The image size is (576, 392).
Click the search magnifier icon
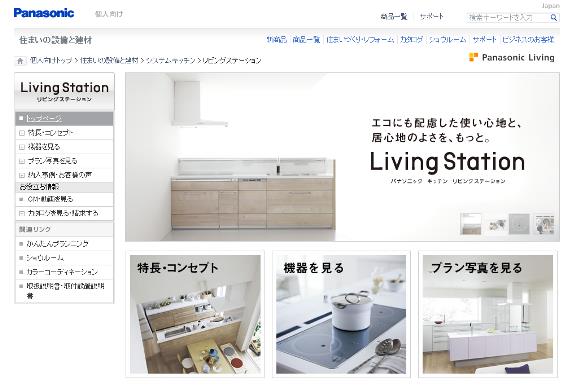[x=554, y=17]
